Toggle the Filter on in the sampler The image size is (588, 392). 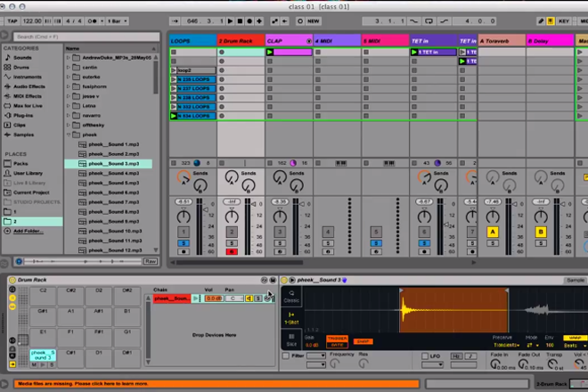[x=287, y=355]
